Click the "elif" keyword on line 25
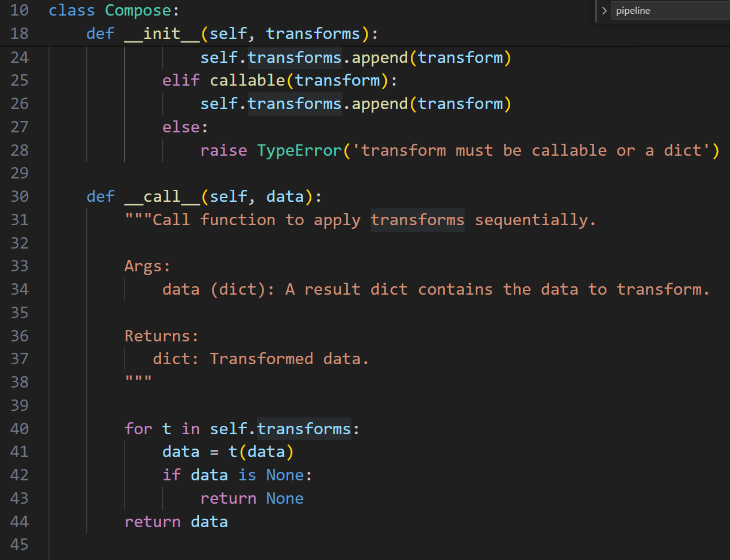Viewport: 730px width, 560px height. (181, 80)
